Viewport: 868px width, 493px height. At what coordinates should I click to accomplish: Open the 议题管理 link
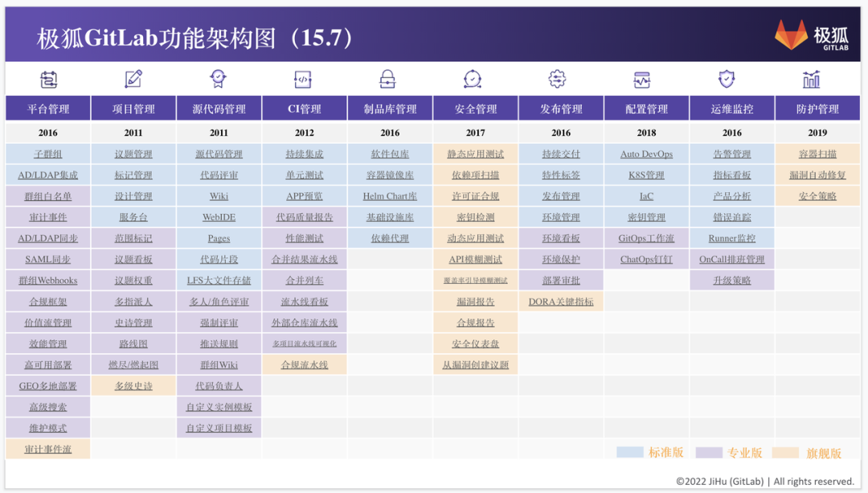(x=133, y=154)
